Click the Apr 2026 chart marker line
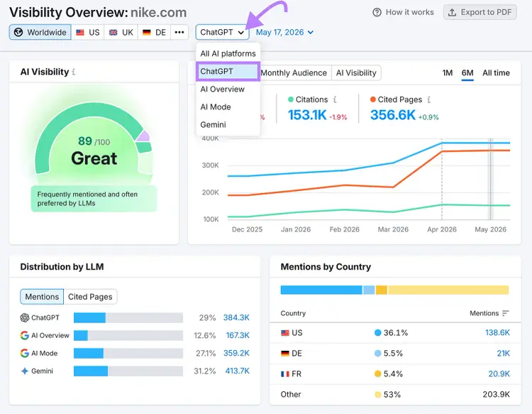Image resolution: width=532 pixels, height=414 pixels. (x=442, y=179)
